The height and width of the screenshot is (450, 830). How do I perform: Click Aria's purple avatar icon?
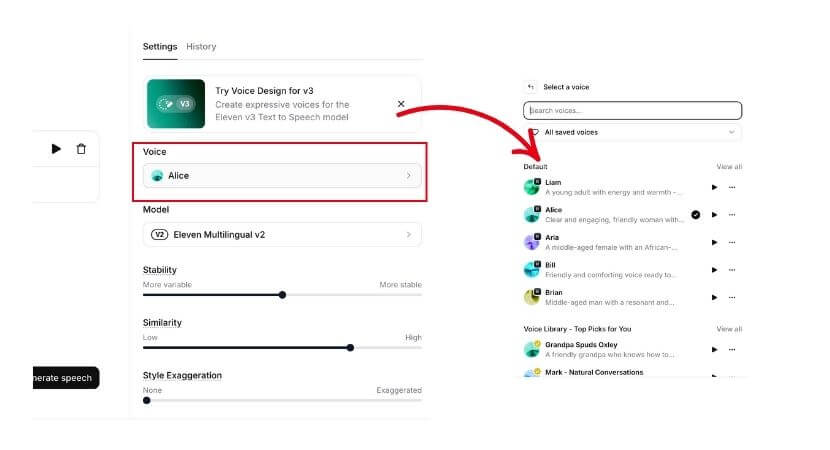pyautogui.click(x=532, y=242)
